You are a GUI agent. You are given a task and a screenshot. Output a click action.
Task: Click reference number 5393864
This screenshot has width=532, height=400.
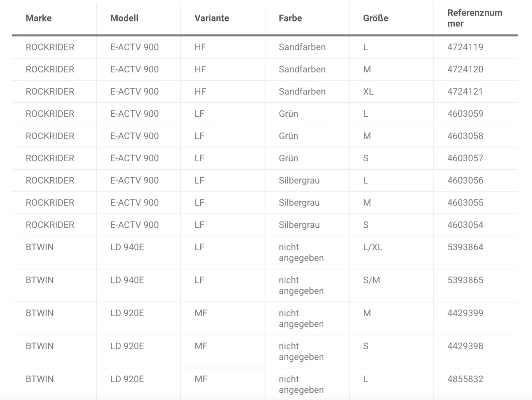point(465,247)
